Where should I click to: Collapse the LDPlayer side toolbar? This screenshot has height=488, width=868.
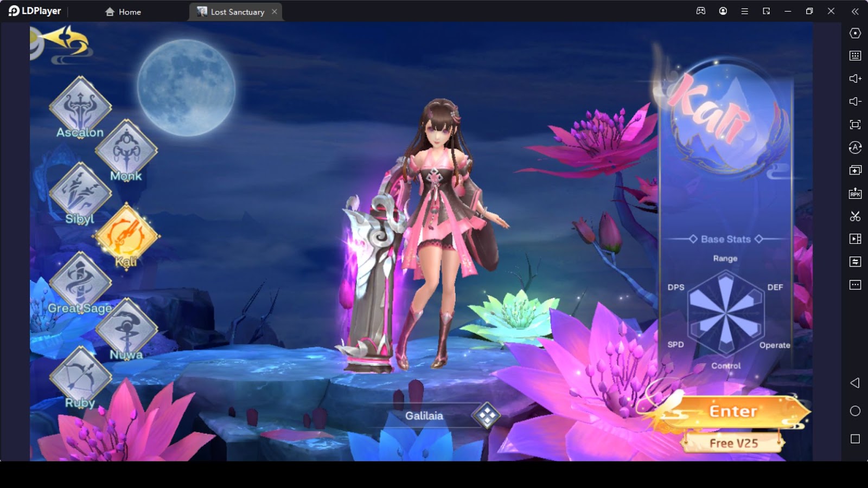856,11
